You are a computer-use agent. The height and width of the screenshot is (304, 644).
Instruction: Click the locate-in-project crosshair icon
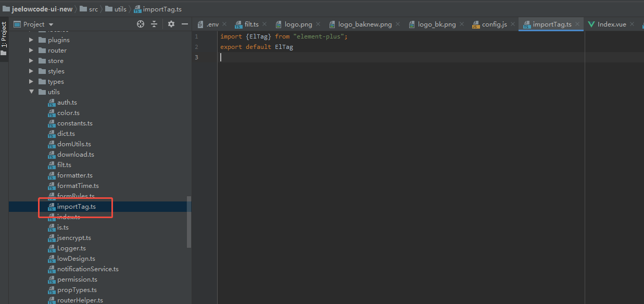(x=140, y=24)
